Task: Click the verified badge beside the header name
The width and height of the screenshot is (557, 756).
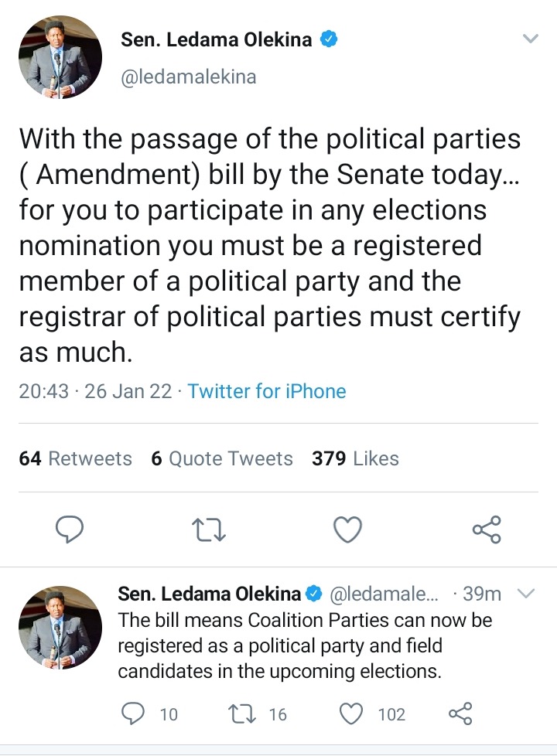Action: pyautogui.click(x=329, y=39)
